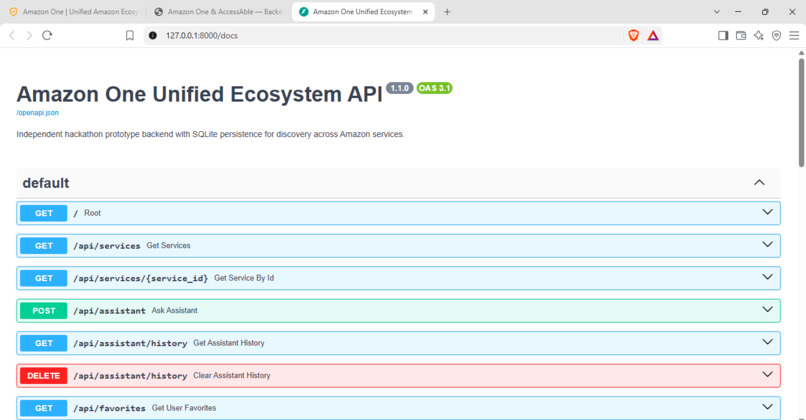
Task: Expand the Get Assistant History chevron
Action: [x=767, y=342]
